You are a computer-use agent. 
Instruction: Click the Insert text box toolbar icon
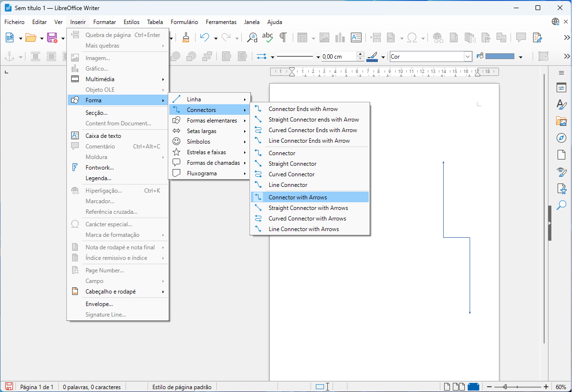coord(356,37)
